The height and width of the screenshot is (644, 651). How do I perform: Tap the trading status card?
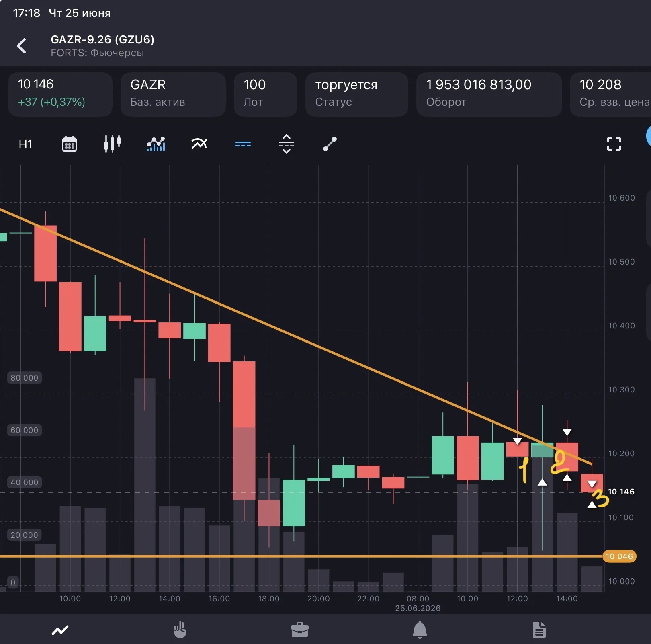tap(357, 94)
